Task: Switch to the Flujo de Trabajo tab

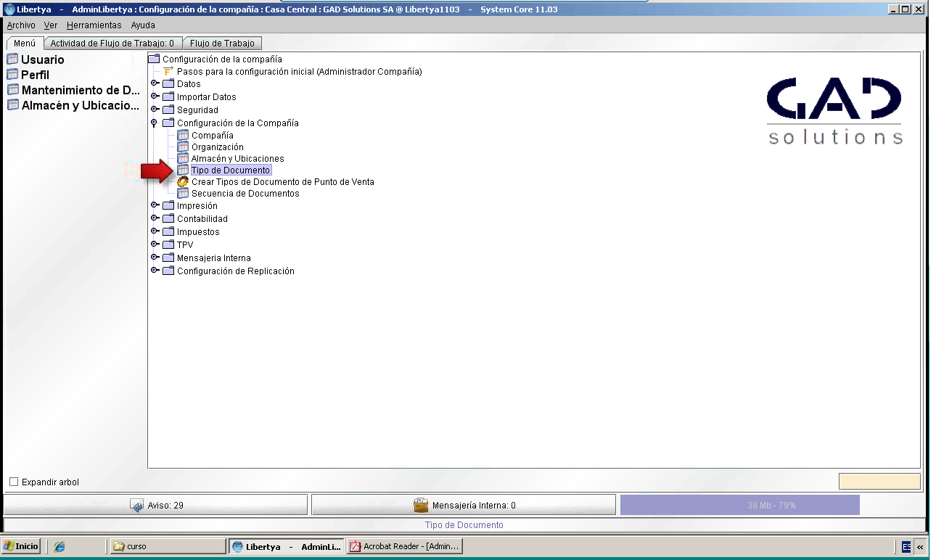Action: click(222, 44)
